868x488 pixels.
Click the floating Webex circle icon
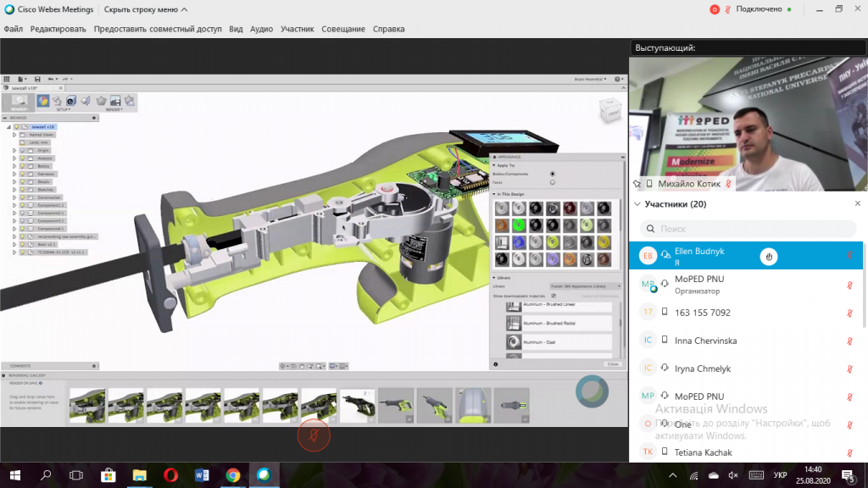(x=592, y=391)
